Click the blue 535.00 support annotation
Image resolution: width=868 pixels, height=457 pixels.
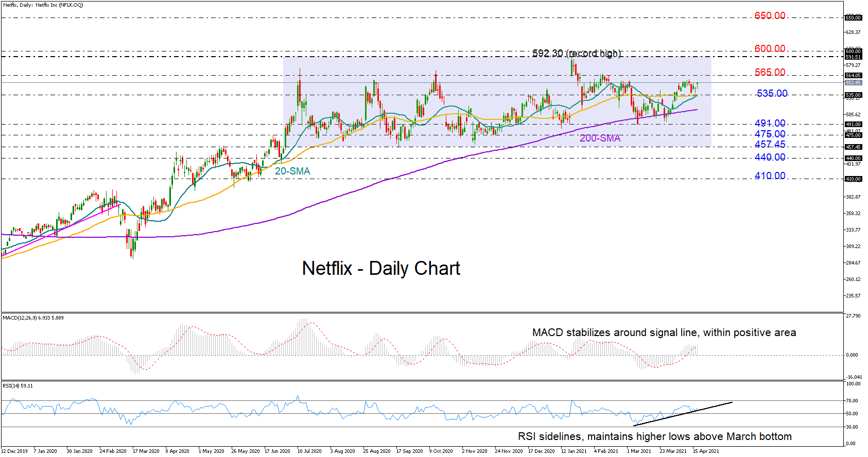(772, 94)
